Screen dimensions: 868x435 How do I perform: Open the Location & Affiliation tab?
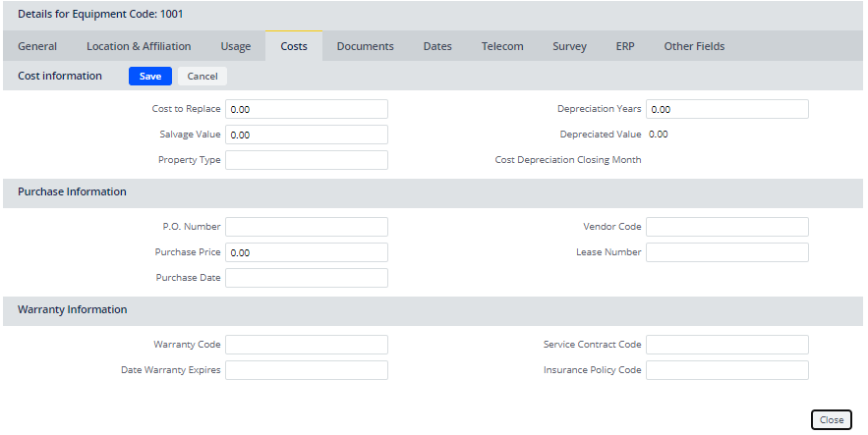[x=138, y=46]
